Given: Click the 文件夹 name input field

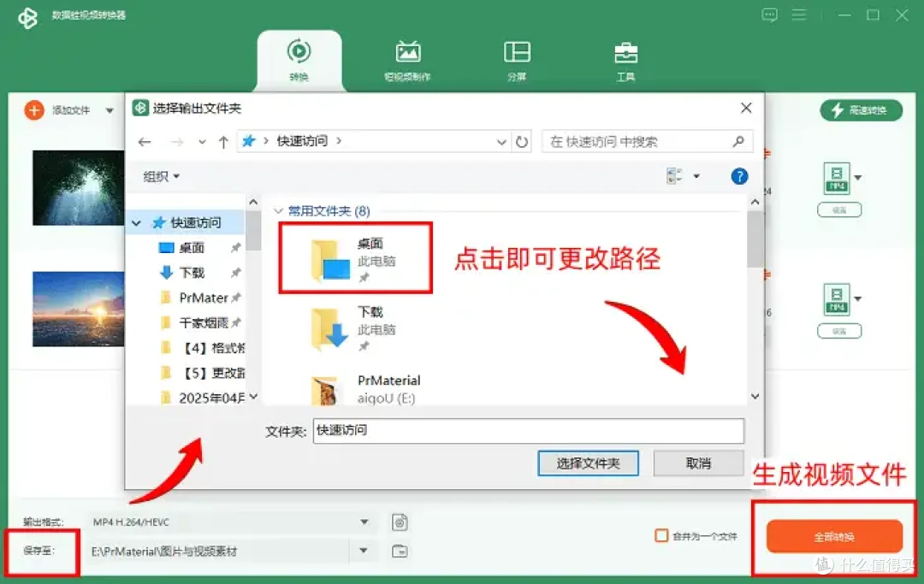Looking at the screenshot, I should coord(529,431).
